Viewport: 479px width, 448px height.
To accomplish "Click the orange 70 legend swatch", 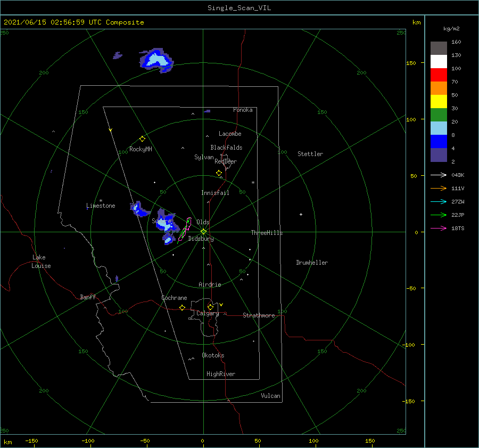I will [439, 88].
